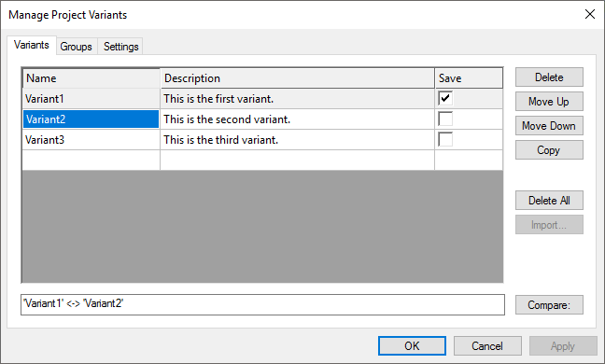Click the second variant description cell

(297, 119)
